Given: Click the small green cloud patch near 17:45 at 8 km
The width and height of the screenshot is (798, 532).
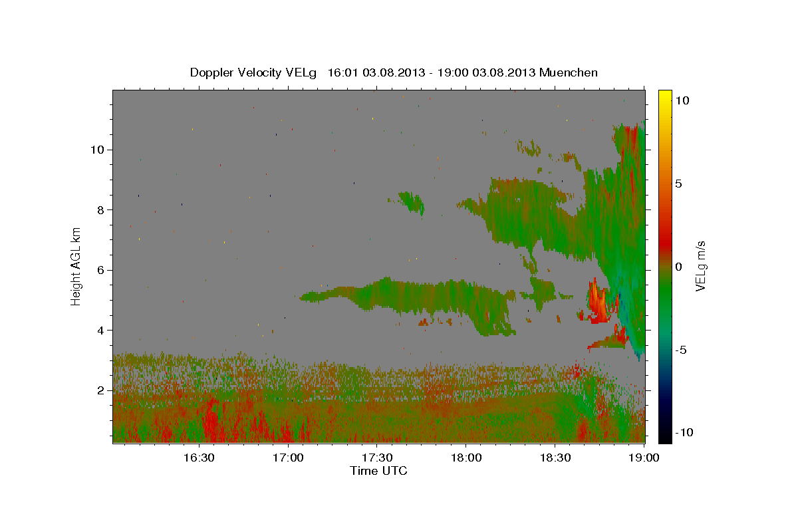Looking at the screenshot, I should coord(412,201).
